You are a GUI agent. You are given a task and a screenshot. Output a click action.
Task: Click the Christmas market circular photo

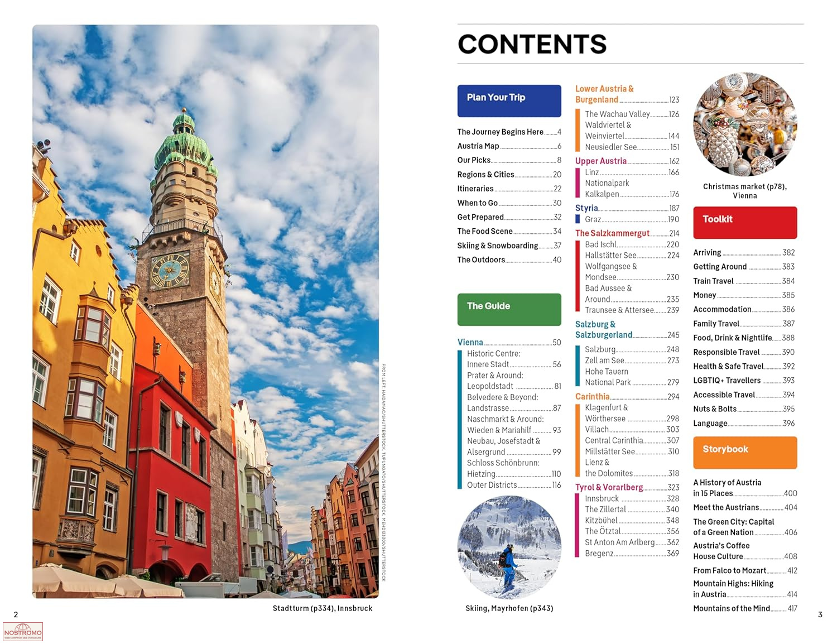click(744, 125)
